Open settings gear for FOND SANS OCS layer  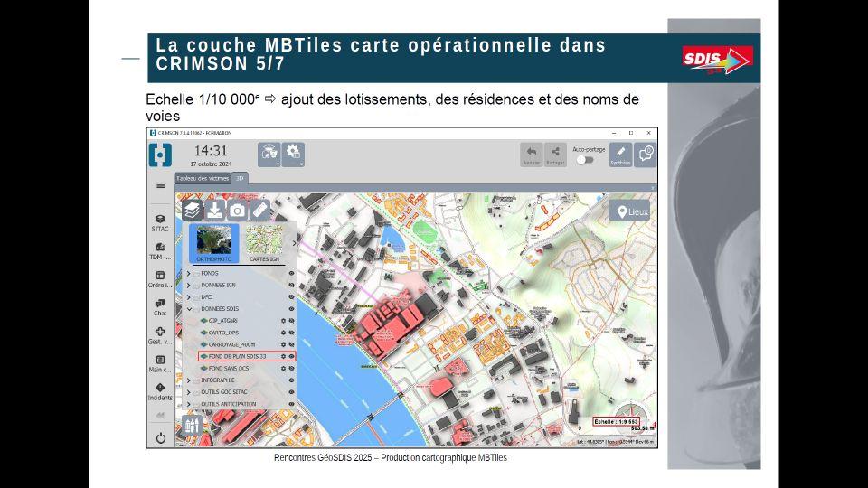283,369
